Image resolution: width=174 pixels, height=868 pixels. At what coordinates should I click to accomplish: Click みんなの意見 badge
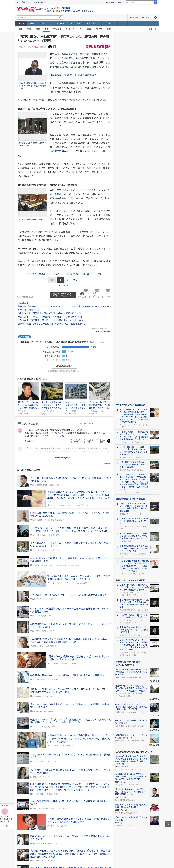point(24,337)
